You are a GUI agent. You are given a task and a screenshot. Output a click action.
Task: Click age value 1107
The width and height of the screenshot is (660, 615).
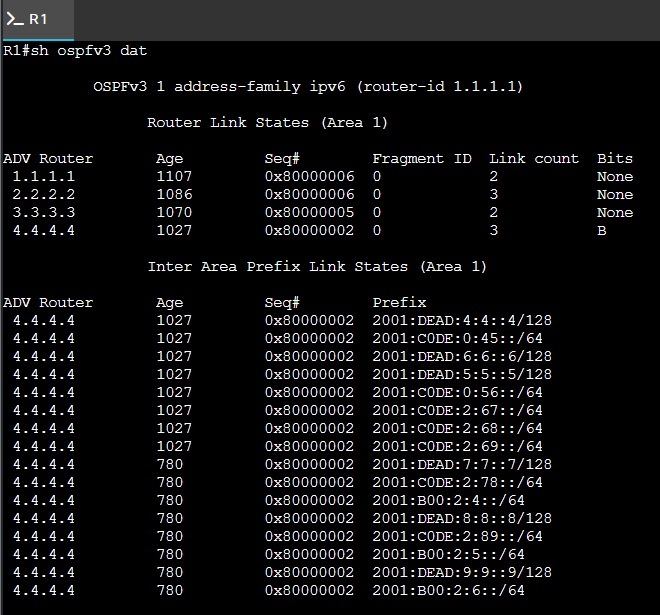coord(174,176)
